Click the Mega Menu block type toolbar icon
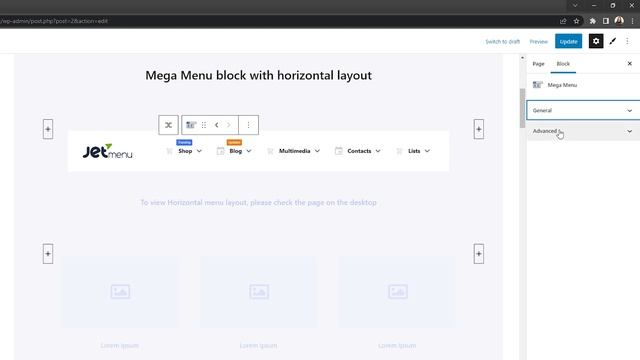Viewport: 640px width, 360px height. click(x=191, y=125)
